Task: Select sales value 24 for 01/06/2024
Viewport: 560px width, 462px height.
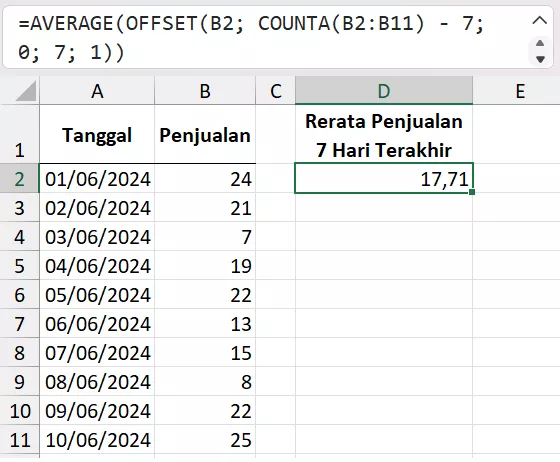Action: click(x=205, y=179)
